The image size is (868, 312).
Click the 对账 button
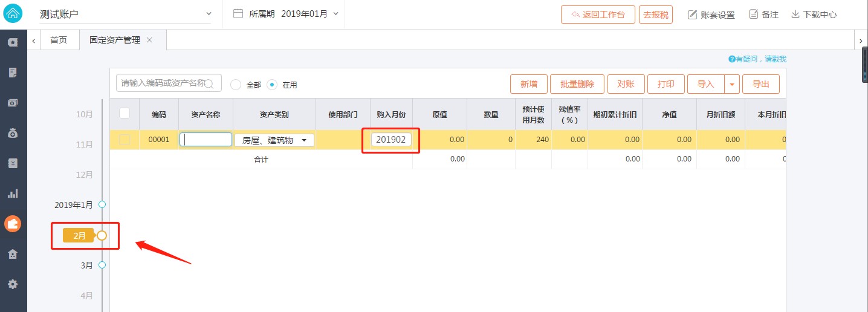pyautogui.click(x=626, y=84)
